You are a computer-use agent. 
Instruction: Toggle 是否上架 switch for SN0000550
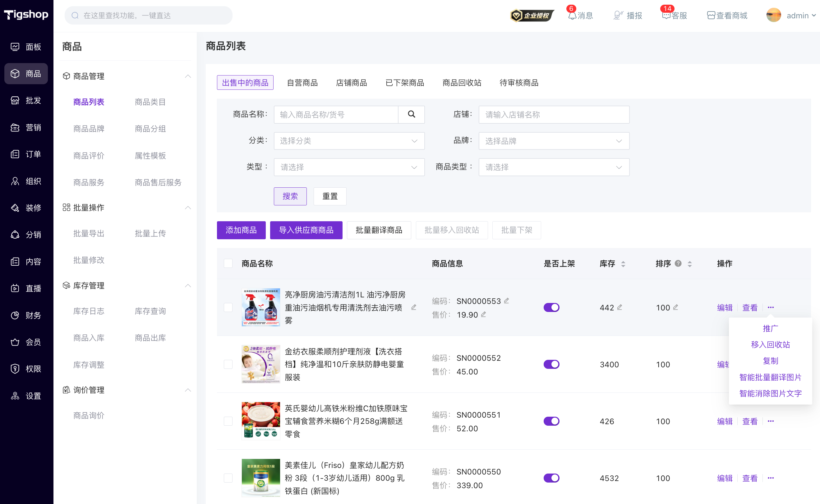coord(551,478)
